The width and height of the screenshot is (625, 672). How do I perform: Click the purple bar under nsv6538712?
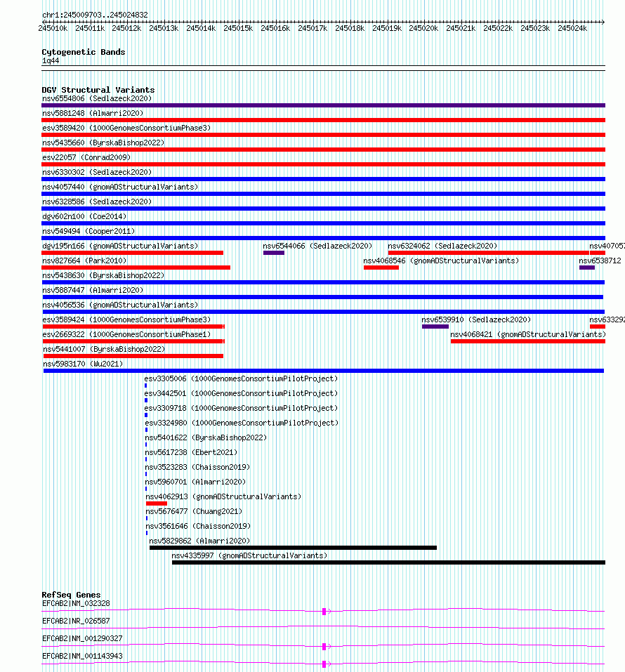pyautogui.click(x=587, y=268)
